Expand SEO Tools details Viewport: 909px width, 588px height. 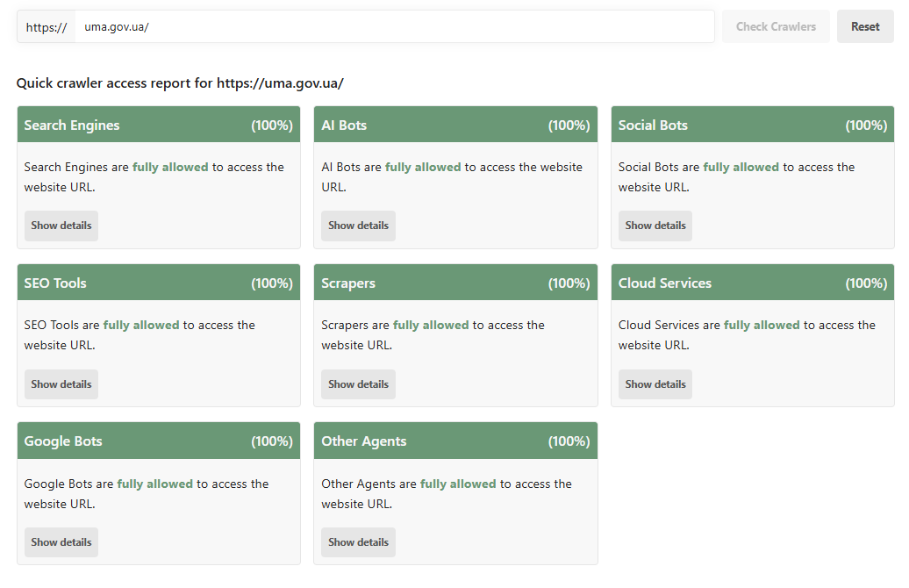click(61, 384)
